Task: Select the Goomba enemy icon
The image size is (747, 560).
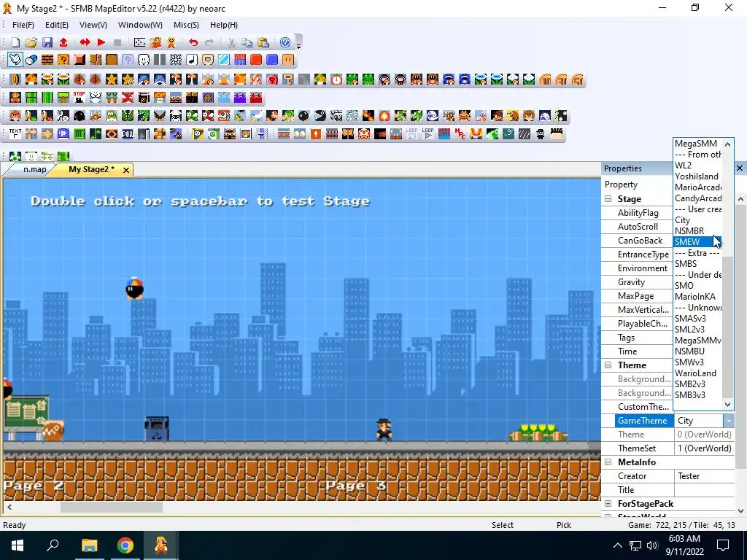Action: click(x=15, y=116)
